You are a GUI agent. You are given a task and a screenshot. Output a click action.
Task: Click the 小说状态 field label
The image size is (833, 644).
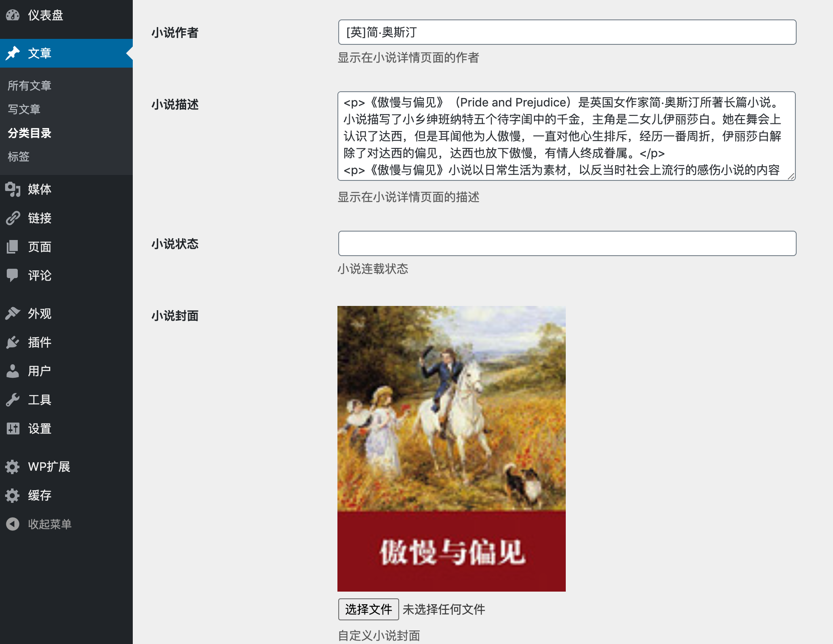pyautogui.click(x=175, y=244)
